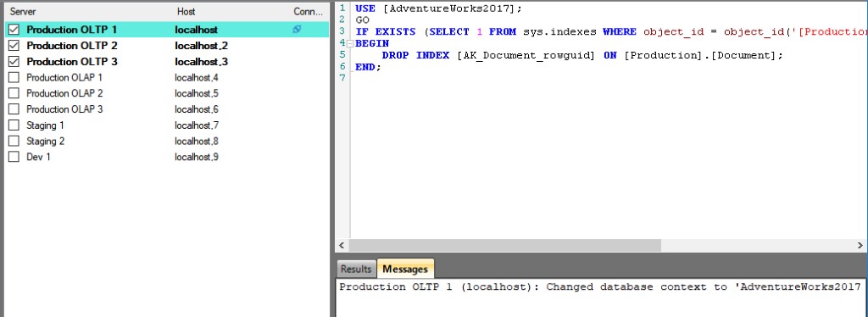Click the USE keyword on line 1
This screenshot has width=868, height=317.
pyautogui.click(x=365, y=8)
